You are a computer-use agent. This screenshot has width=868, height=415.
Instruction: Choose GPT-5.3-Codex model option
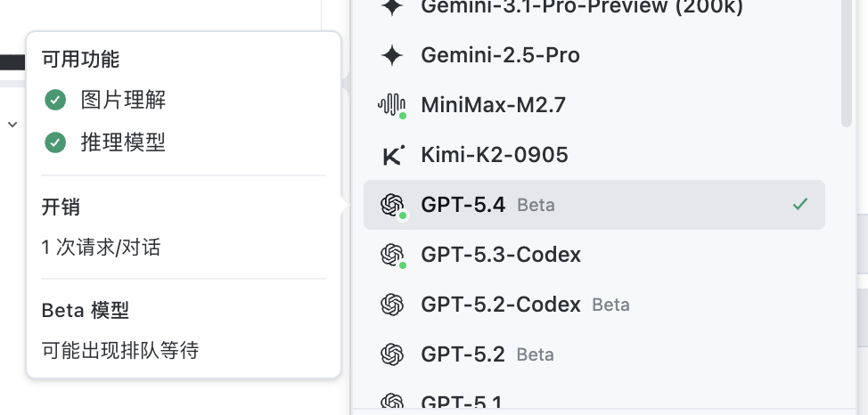click(x=501, y=255)
